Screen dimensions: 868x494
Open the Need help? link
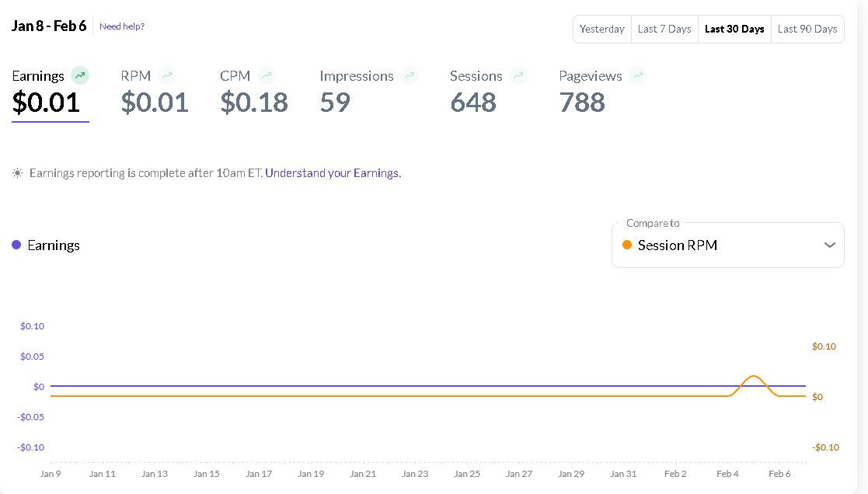pos(122,26)
